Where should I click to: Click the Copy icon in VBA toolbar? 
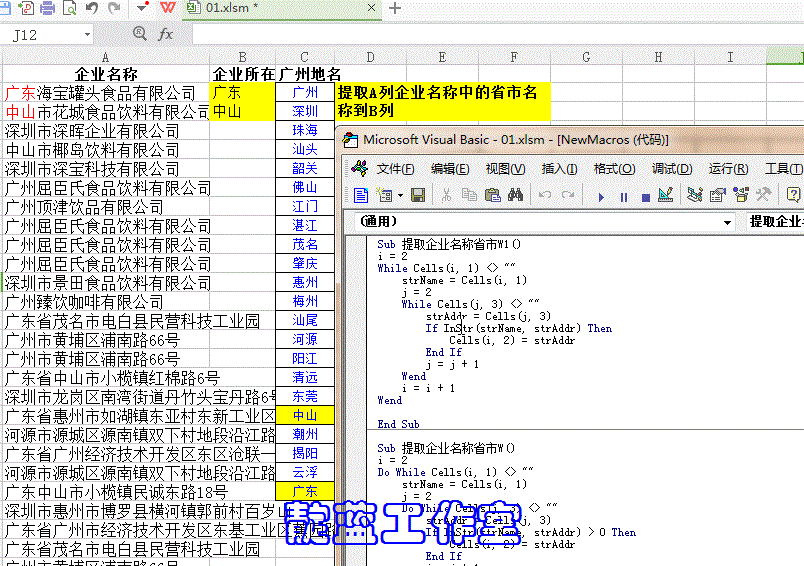tap(469, 195)
